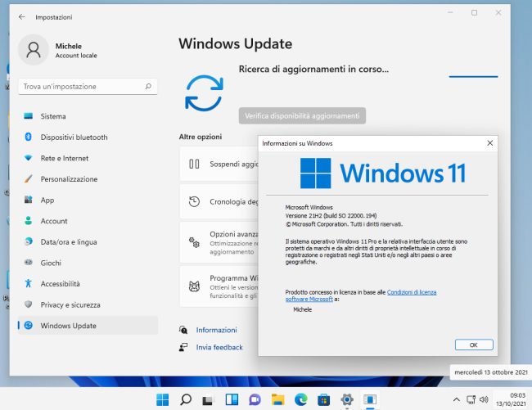Open Account settings category

pyautogui.click(x=88, y=221)
